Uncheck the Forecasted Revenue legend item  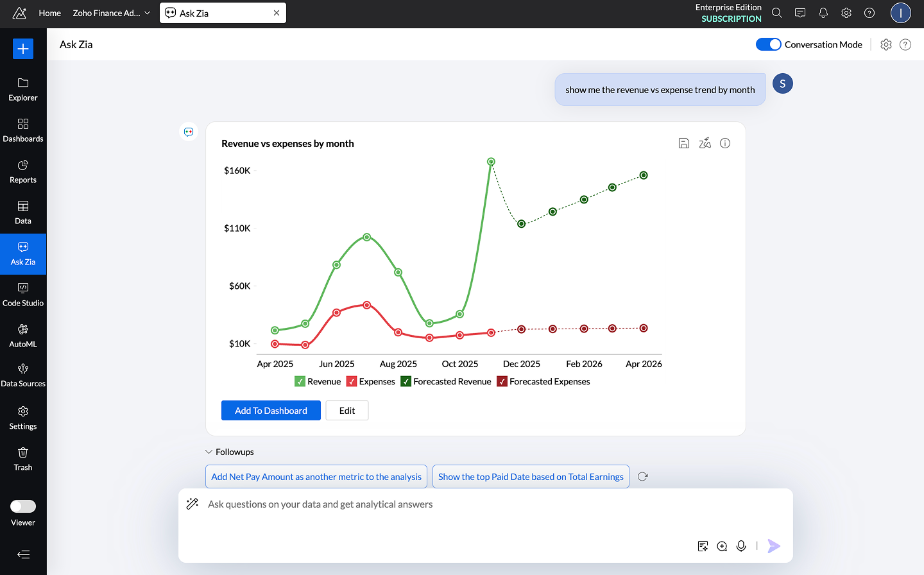(x=406, y=381)
